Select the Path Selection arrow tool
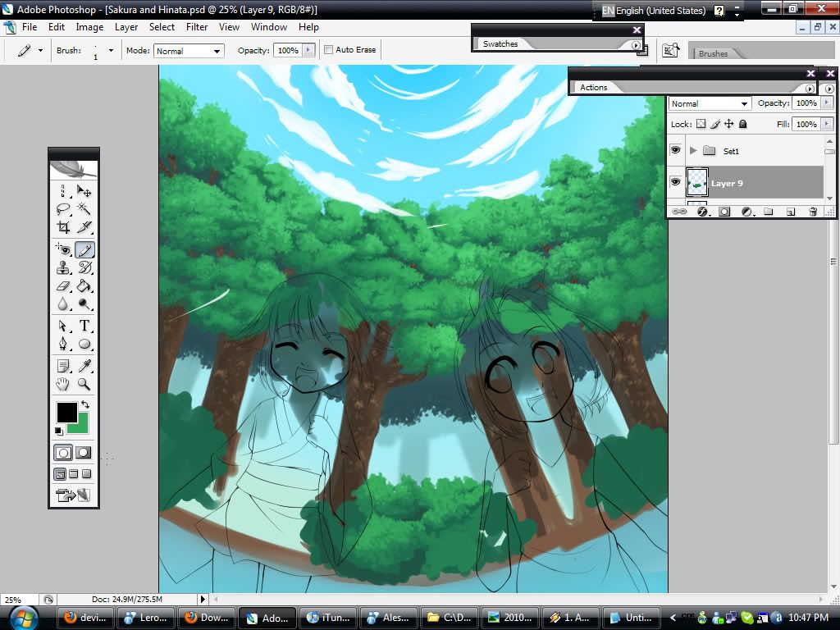The image size is (840, 630). tap(63, 326)
